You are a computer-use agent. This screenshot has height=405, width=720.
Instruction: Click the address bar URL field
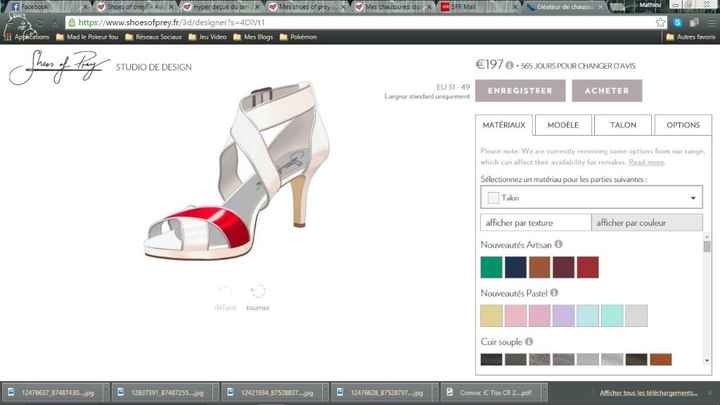point(300,21)
